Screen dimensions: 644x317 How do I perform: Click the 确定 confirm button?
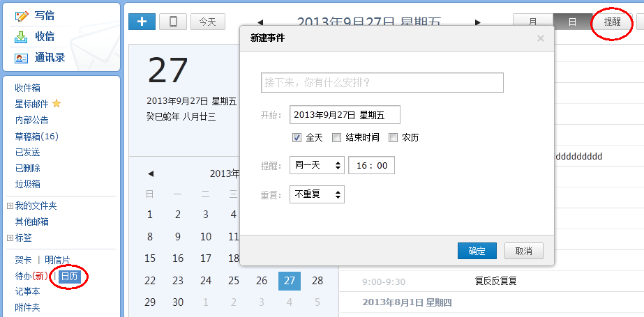(477, 251)
